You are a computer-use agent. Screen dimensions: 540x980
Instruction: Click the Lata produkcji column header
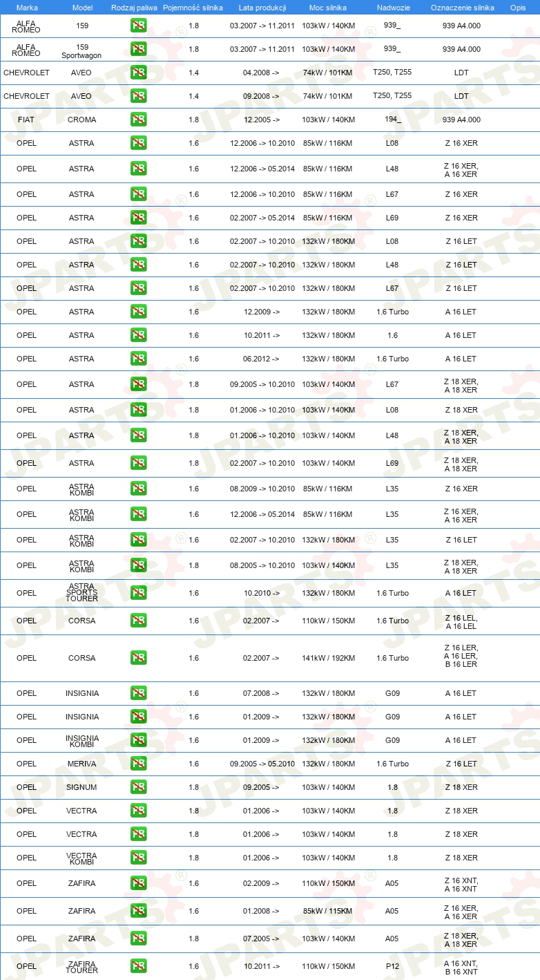(x=262, y=7)
